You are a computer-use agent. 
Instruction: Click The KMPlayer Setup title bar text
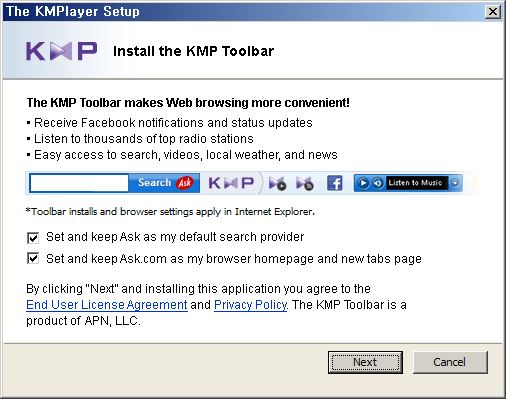(73, 11)
